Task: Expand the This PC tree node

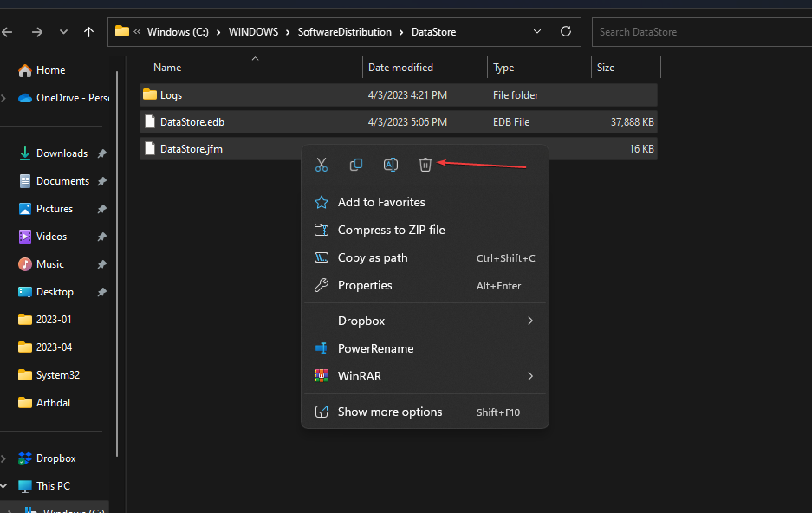Action: pos(6,486)
